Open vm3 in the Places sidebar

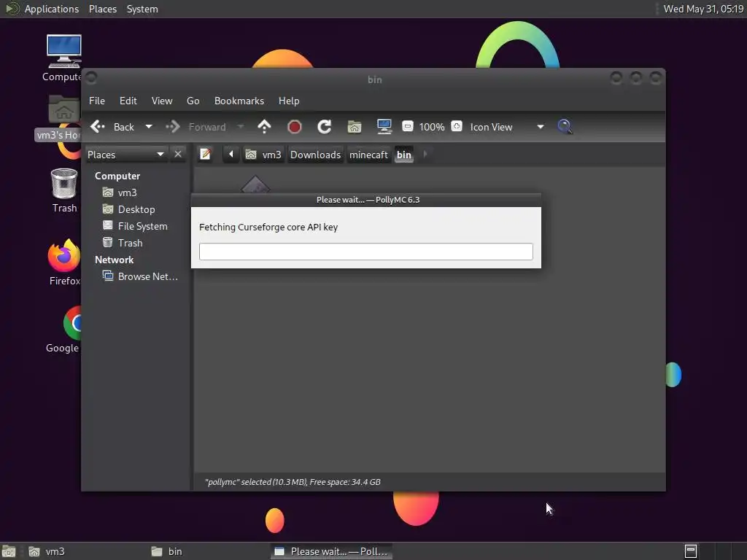pos(120,192)
